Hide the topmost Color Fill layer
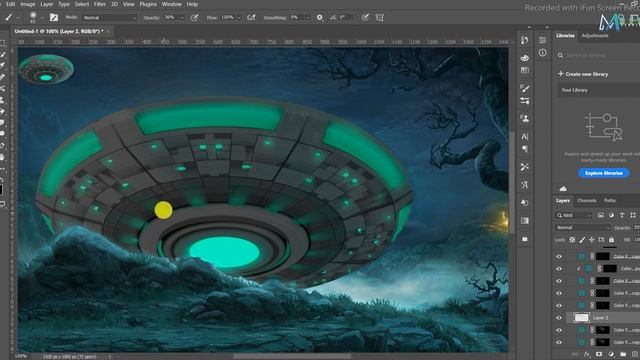 coord(559,256)
